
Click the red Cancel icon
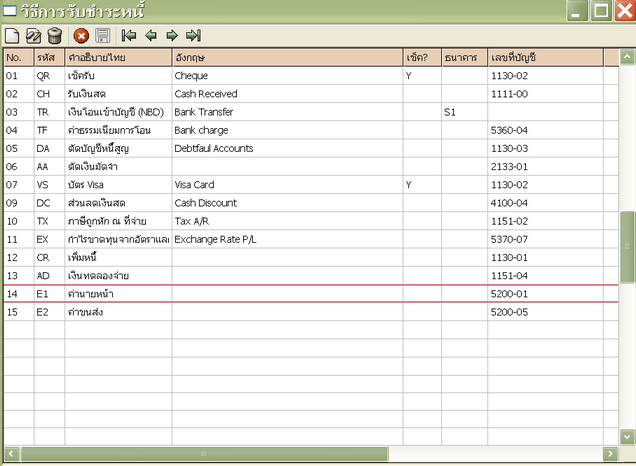[81, 36]
